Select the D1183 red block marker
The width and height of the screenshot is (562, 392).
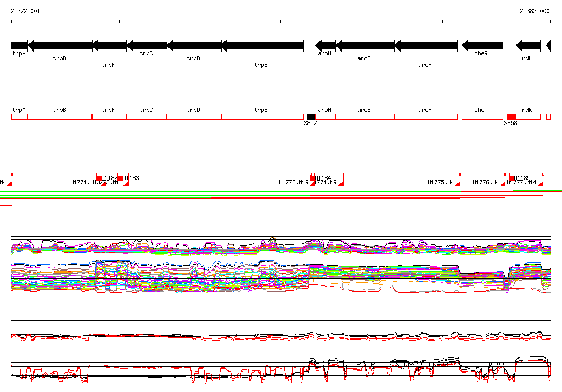click(120, 178)
